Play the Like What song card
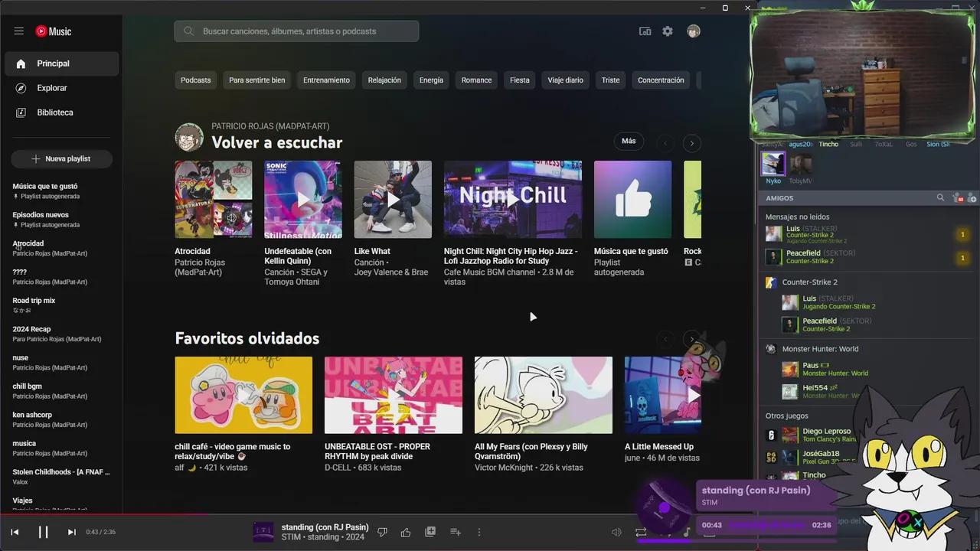The image size is (980, 551). 393,199
